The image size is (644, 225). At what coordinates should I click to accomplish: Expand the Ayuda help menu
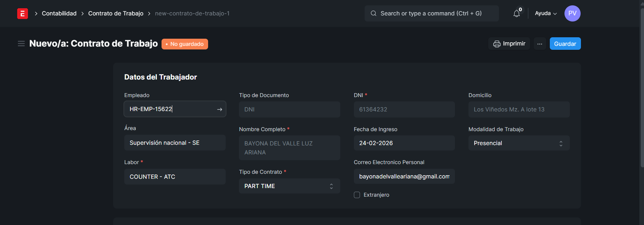546,14
